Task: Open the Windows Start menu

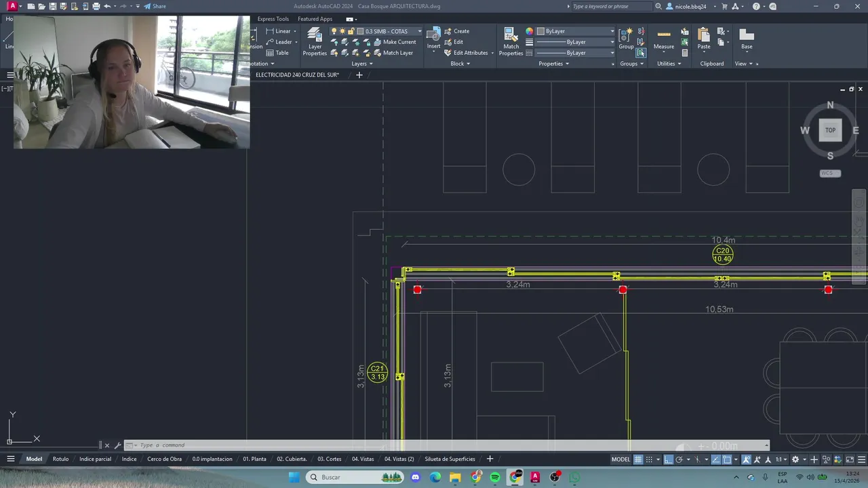Action: point(294,477)
